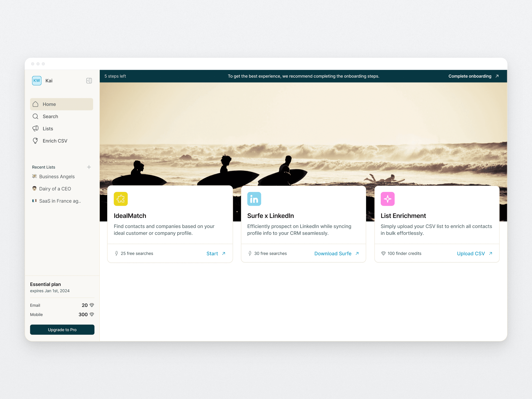Screen dimensions: 532x399
Task: Click the Dairy of a CEO face icon
Action: click(34, 188)
